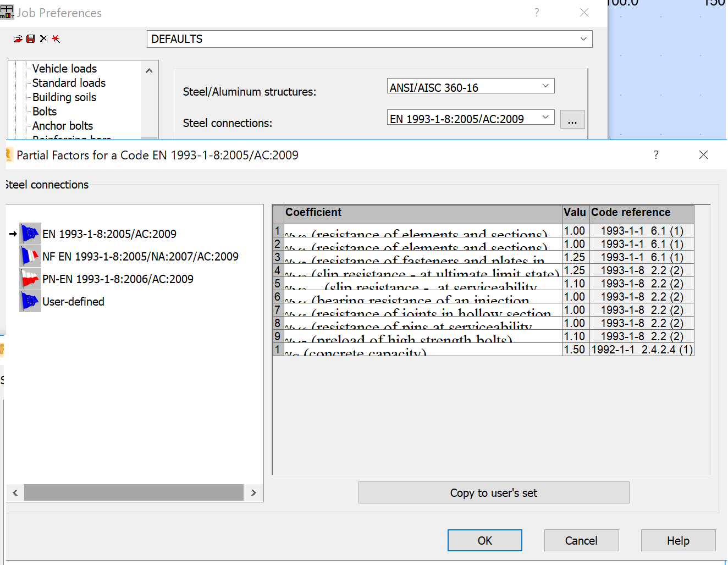This screenshot has width=728, height=565.
Task: Click the coefficient 'slip resistance - at ultimate limit state'
Action: (423, 270)
